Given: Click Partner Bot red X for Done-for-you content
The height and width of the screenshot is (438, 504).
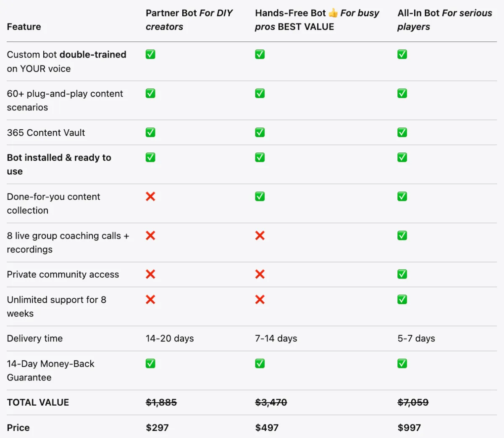Looking at the screenshot, I should pos(150,196).
